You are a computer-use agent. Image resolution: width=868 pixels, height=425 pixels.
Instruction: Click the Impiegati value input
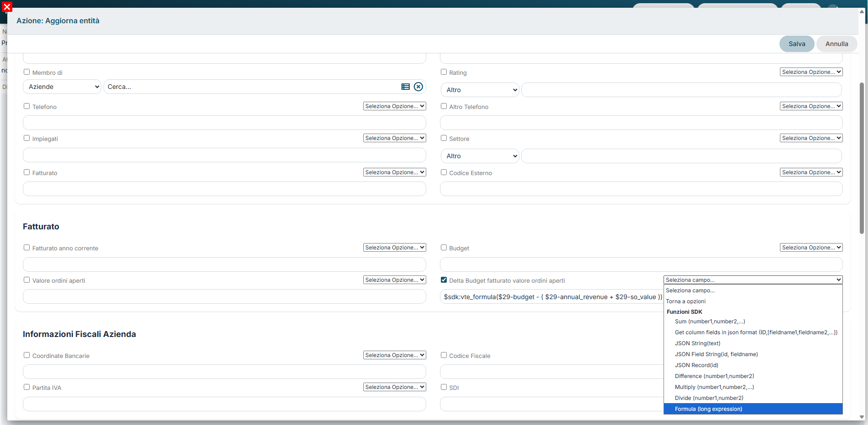tap(225, 155)
